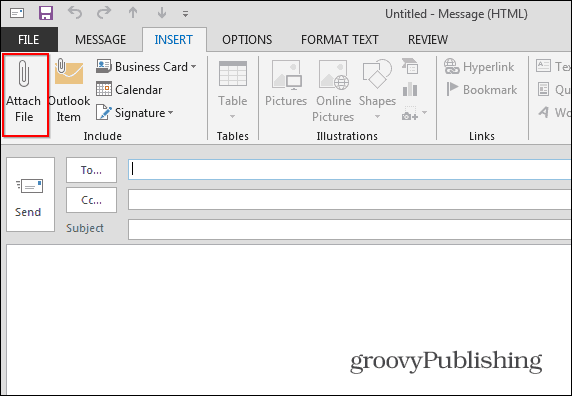Click in the Subject field
The height and width of the screenshot is (396, 572).
349,229
